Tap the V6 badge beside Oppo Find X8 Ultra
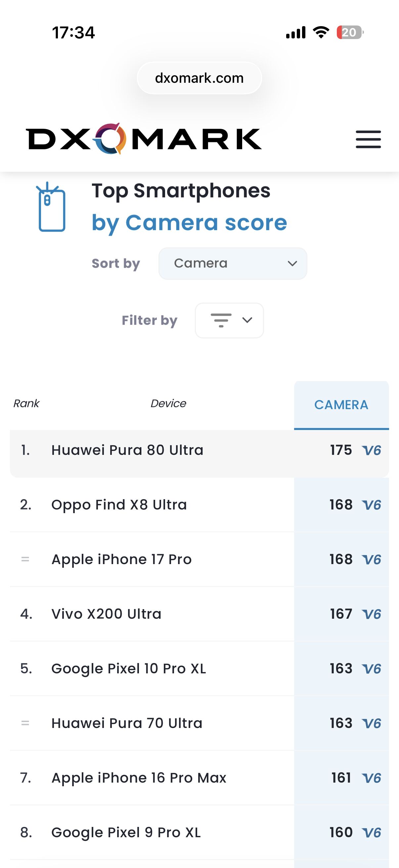This screenshot has width=399, height=868. coord(372,505)
